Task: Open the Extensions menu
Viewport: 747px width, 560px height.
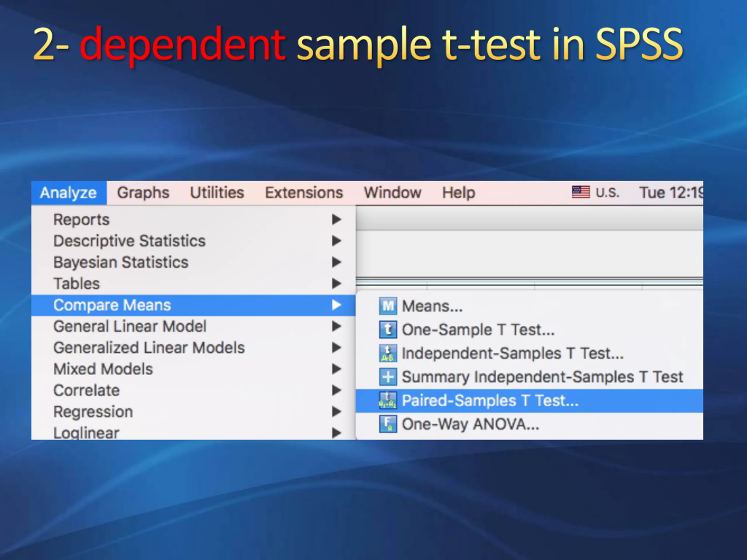Action: coord(303,193)
